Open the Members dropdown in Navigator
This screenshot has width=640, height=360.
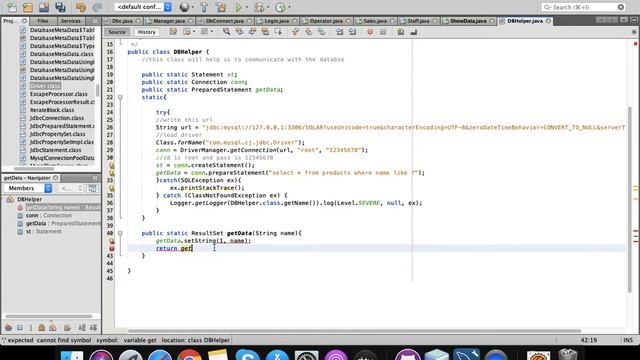(x=28, y=188)
